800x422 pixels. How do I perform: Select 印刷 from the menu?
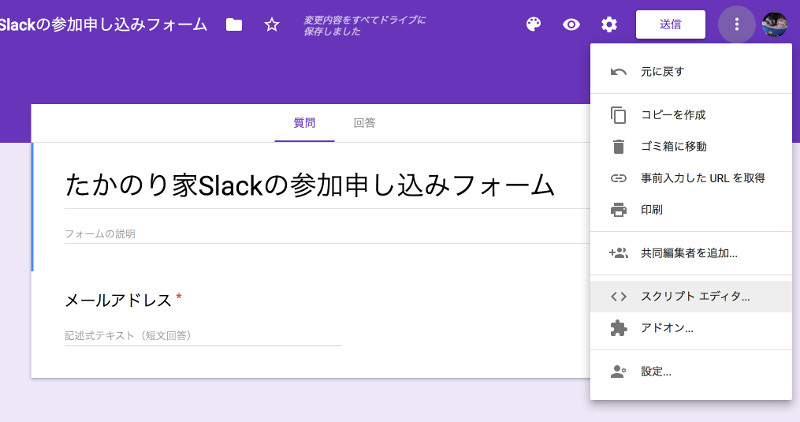(691, 210)
